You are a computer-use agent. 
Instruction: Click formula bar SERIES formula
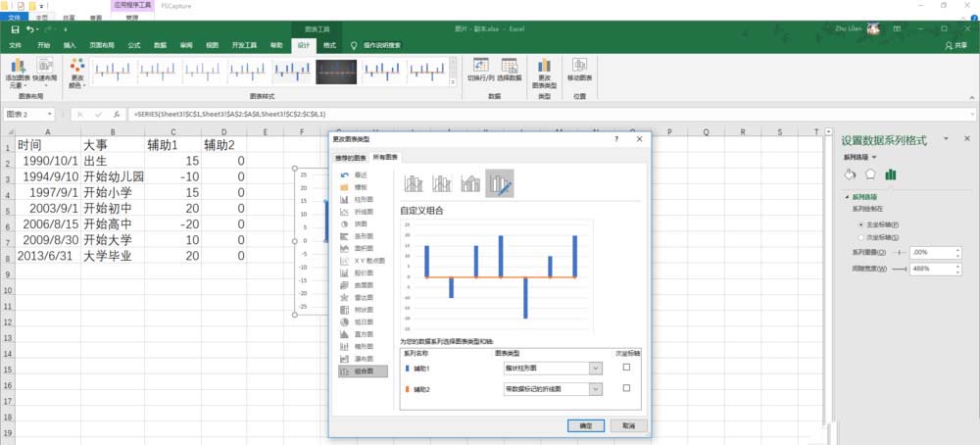[228, 115]
